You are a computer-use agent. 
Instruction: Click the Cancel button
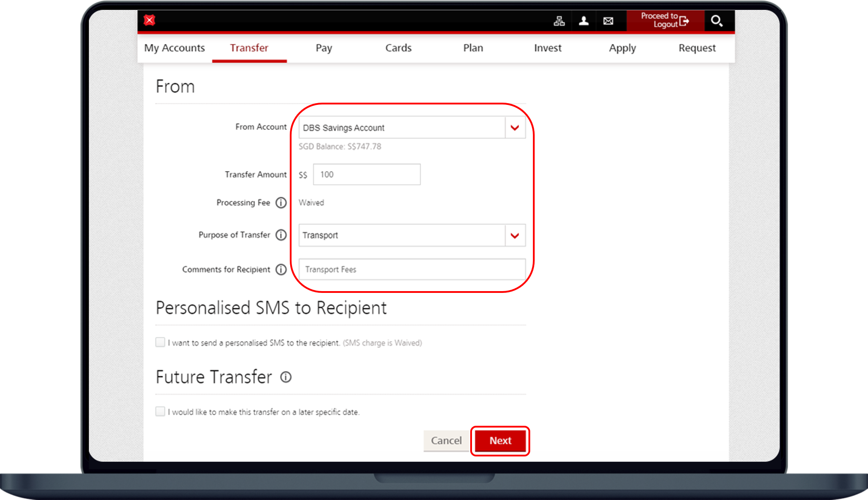(446, 440)
